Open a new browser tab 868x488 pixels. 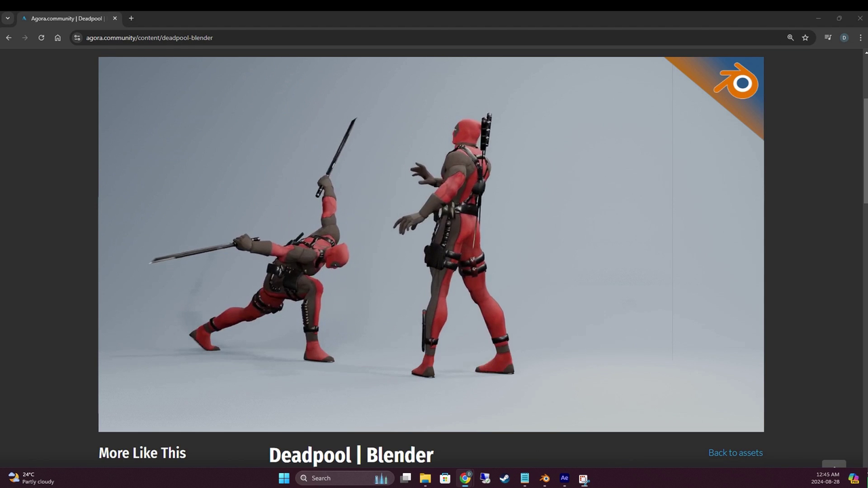pos(131,18)
